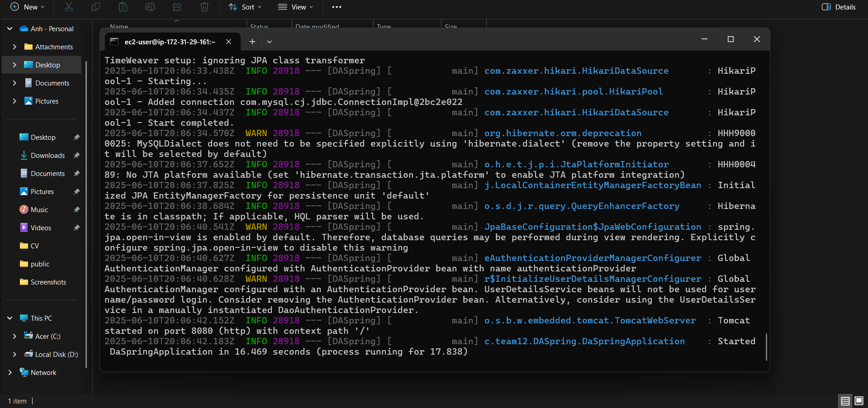868x408 pixels.
Task: Open pinned Downloads in Quick access
Action: pos(43,155)
